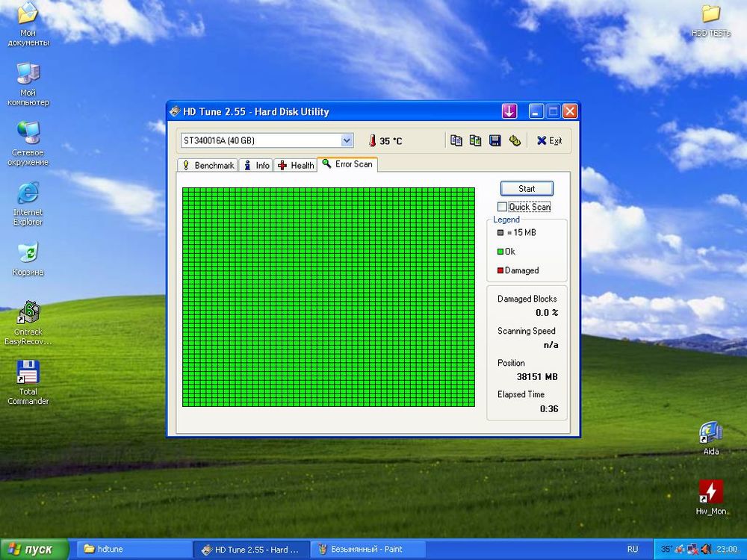Click the volume icon in system tray
747x560 pixels.
click(705, 550)
